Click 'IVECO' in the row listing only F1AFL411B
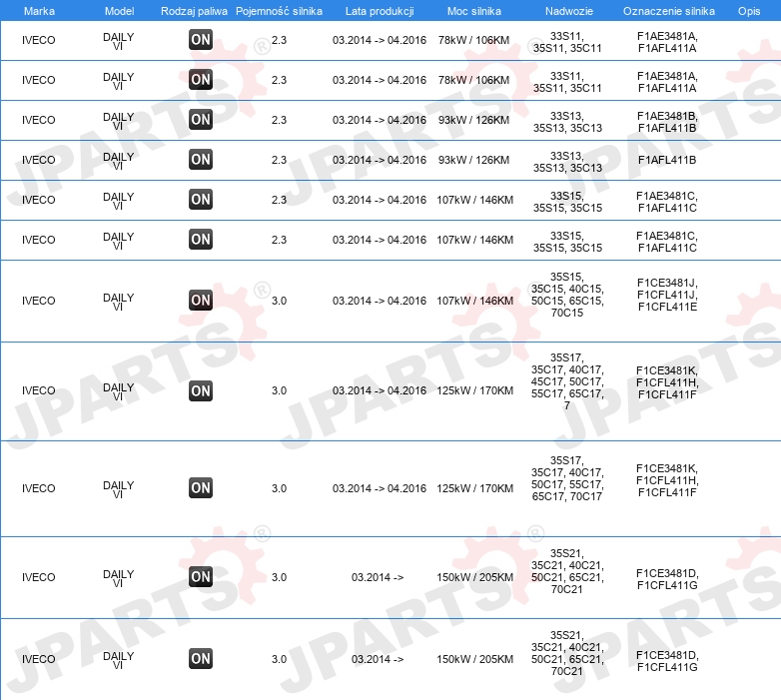781x700 pixels. click(38, 160)
